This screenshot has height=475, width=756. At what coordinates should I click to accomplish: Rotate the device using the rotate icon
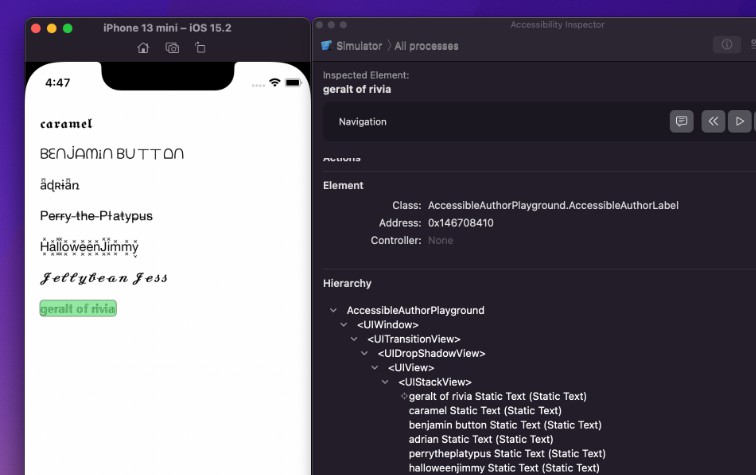pyautogui.click(x=200, y=47)
